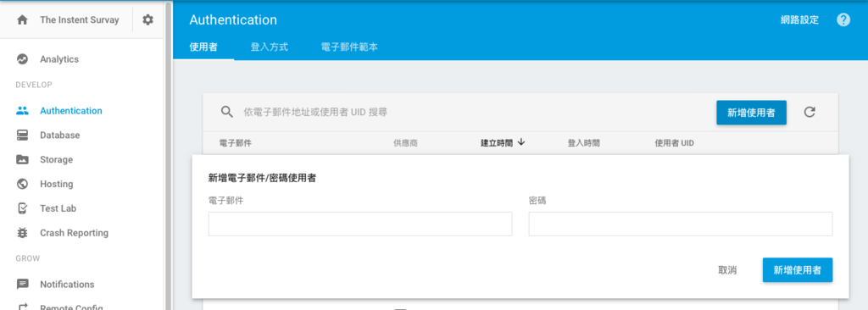This screenshot has width=868, height=310.
Task: Click the 網路設定 link in the header
Action: pos(799,20)
